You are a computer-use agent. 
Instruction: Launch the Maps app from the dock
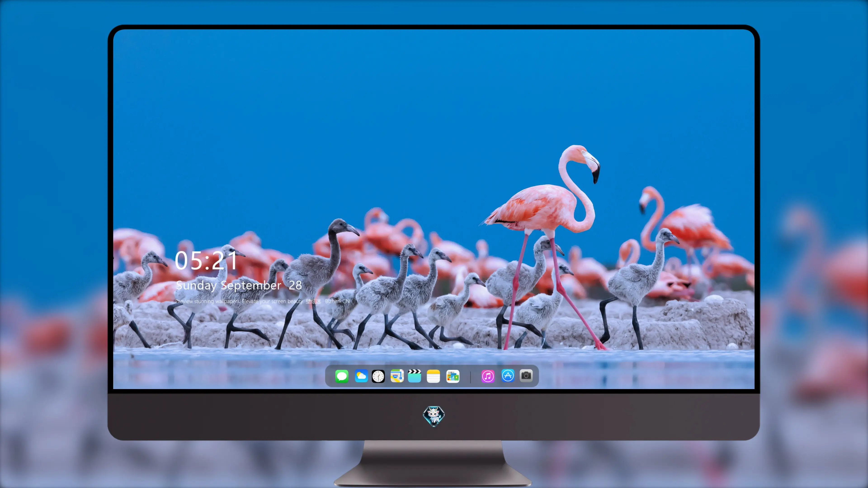(x=397, y=376)
